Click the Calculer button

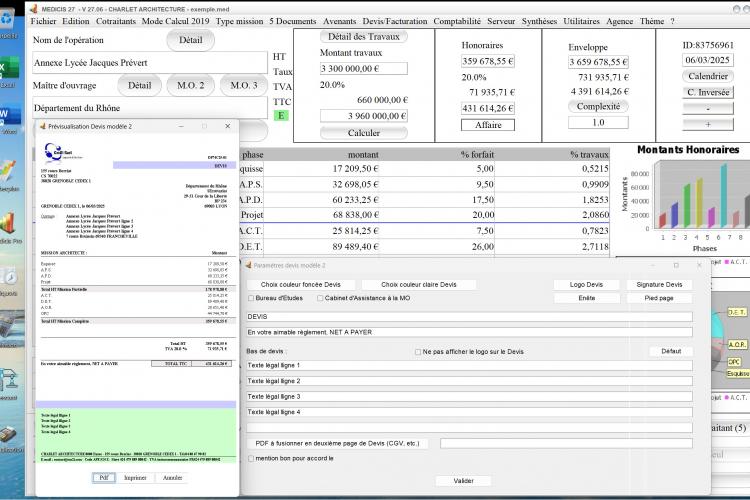(x=364, y=133)
